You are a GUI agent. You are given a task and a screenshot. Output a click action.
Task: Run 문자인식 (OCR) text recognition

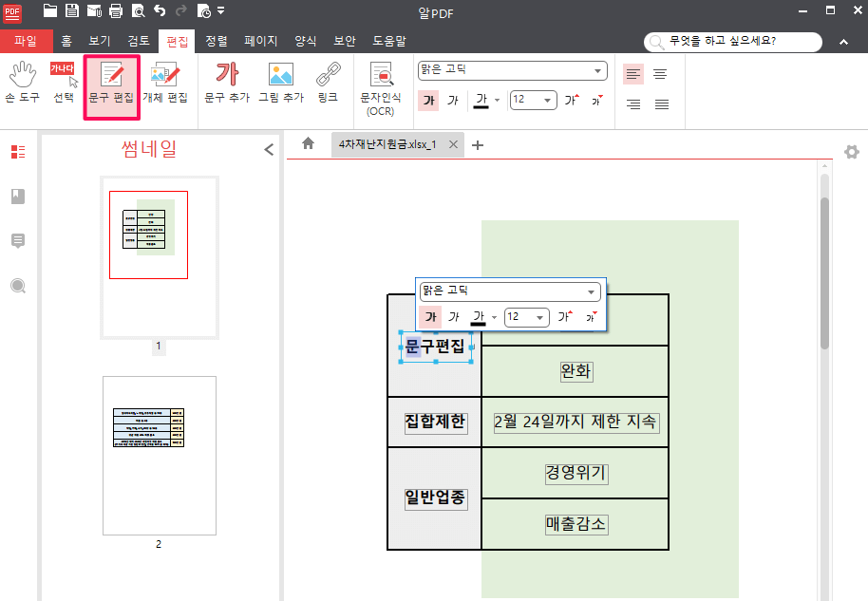(x=382, y=85)
